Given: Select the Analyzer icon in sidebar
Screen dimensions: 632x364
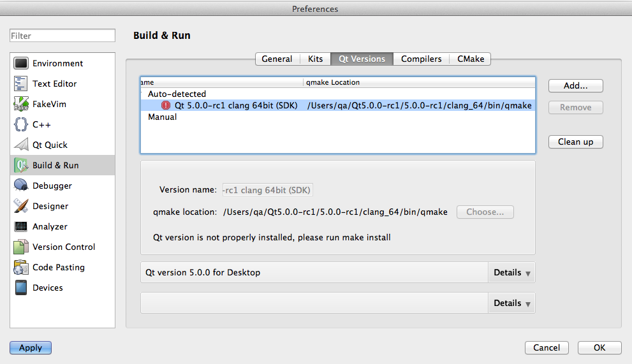Looking at the screenshot, I should (21, 226).
